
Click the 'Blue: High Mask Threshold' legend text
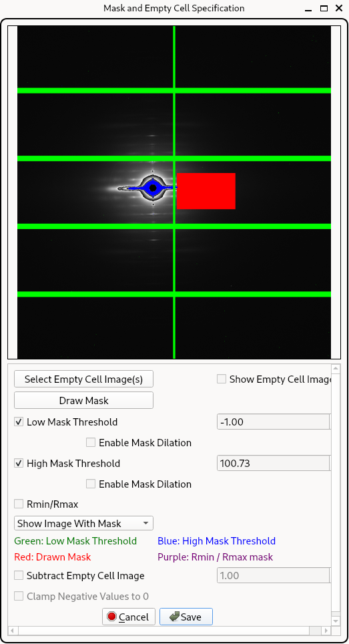click(x=216, y=541)
